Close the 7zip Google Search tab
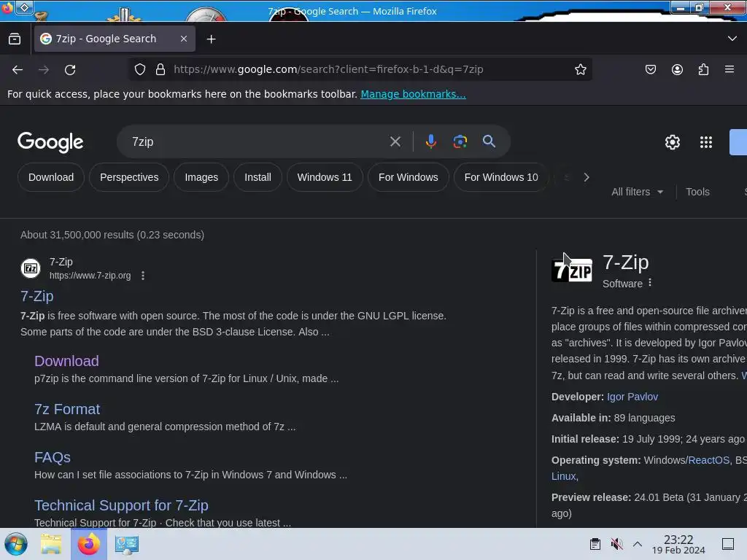The height and width of the screenshot is (560, 747). 184,39
